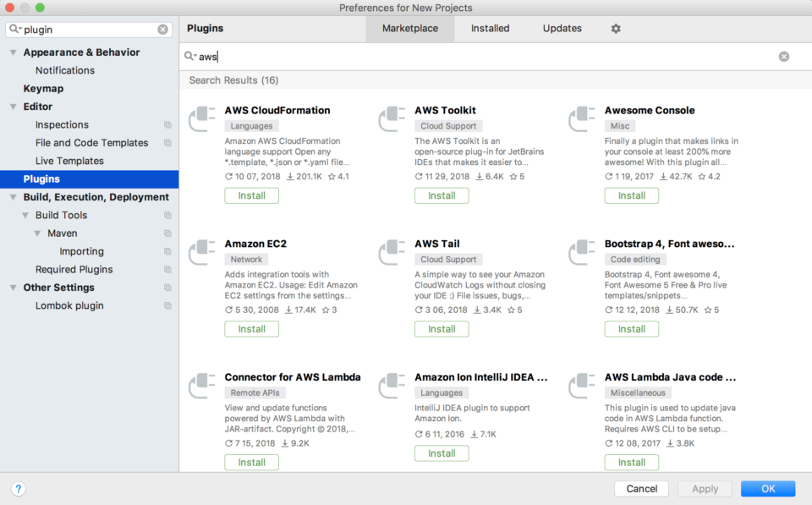This screenshot has width=812, height=505.
Task: Install the Connector for AWS Lambda plugin
Action: [x=252, y=462]
